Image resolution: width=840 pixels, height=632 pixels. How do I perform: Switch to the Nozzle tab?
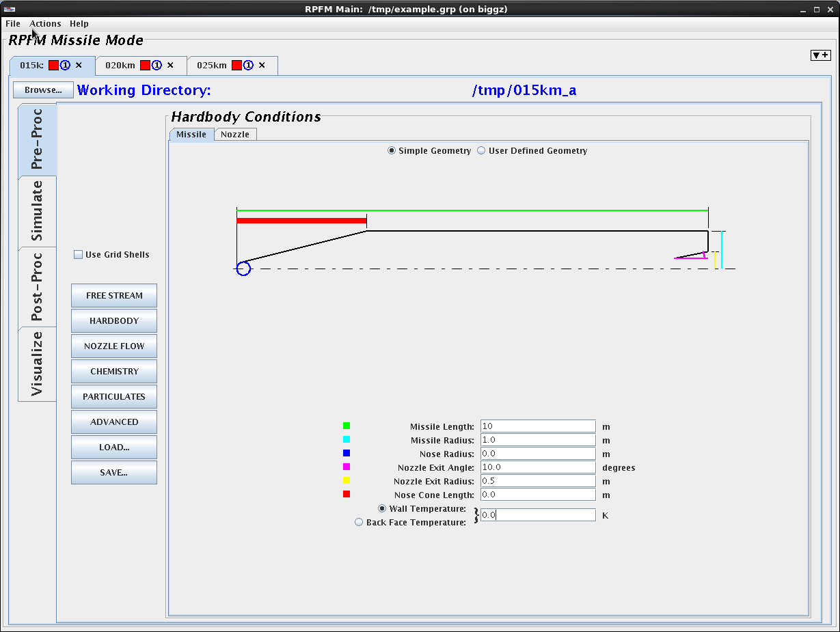(x=235, y=135)
